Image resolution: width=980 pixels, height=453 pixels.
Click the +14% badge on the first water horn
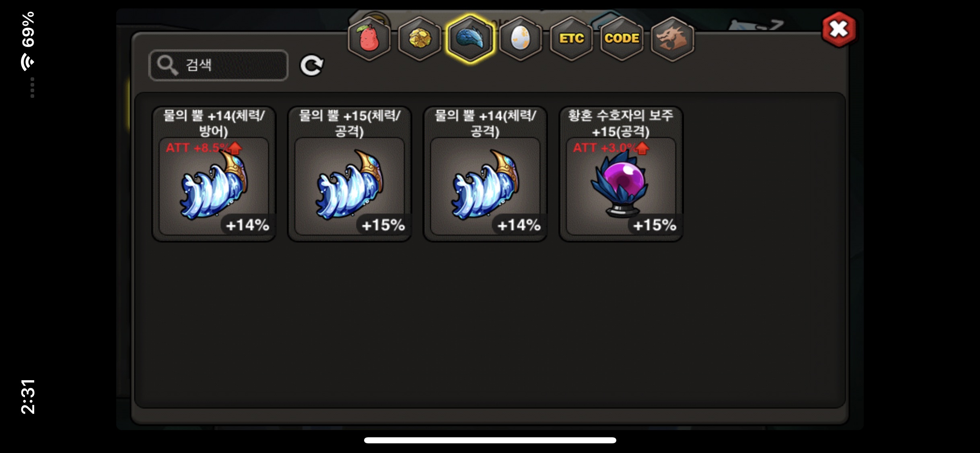tap(247, 225)
